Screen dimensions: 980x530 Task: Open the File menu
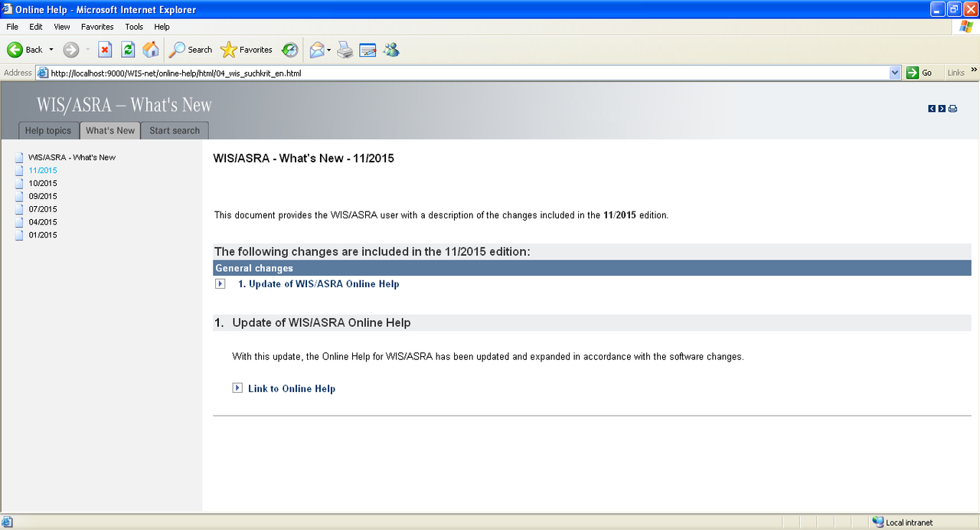pyautogui.click(x=12, y=27)
